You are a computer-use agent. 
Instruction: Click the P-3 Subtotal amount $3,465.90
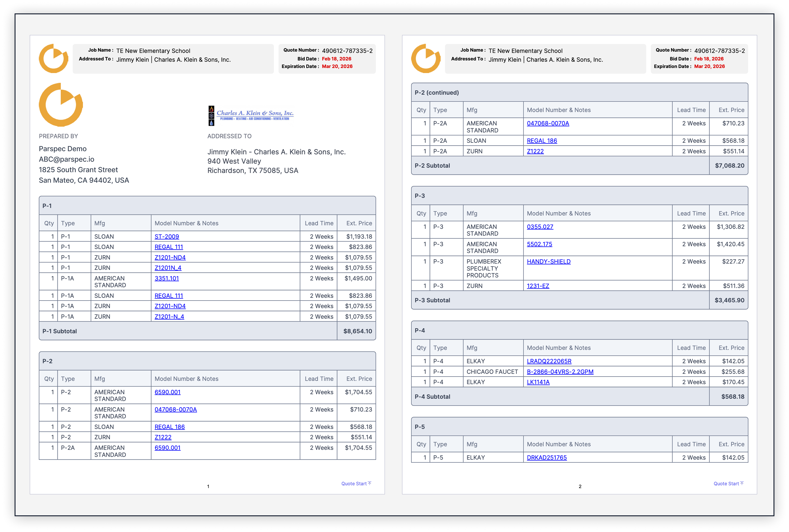(x=730, y=300)
